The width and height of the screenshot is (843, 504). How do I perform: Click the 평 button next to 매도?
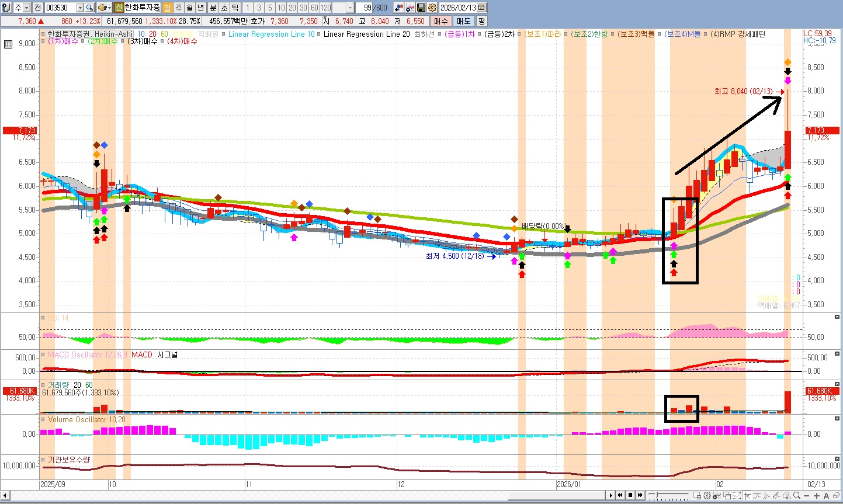pyautogui.click(x=481, y=21)
